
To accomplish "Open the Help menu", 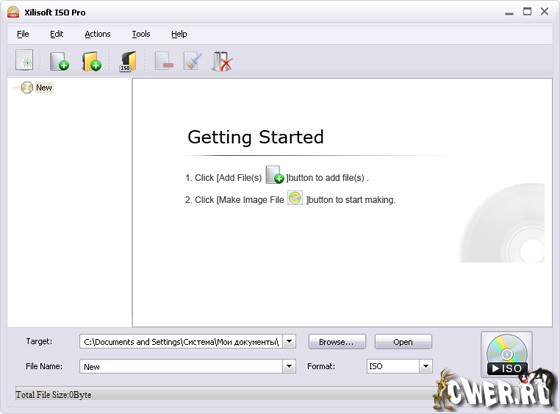I will tap(179, 34).
